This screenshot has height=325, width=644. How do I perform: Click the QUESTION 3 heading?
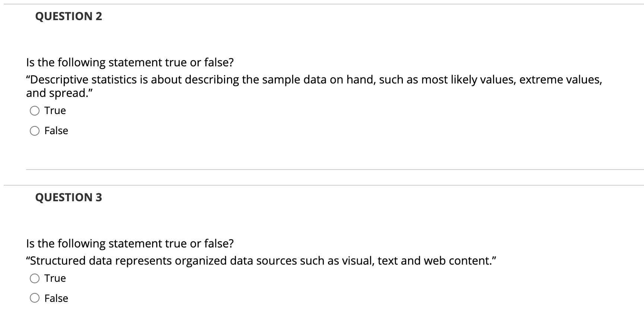pyautogui.click(x=68, y=198)
